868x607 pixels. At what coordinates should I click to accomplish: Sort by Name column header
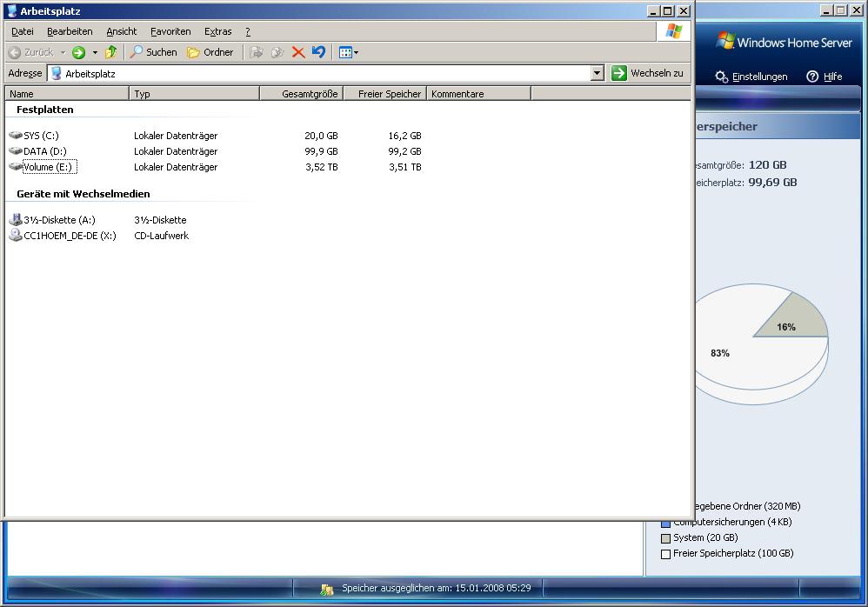[x=67, y=94]
